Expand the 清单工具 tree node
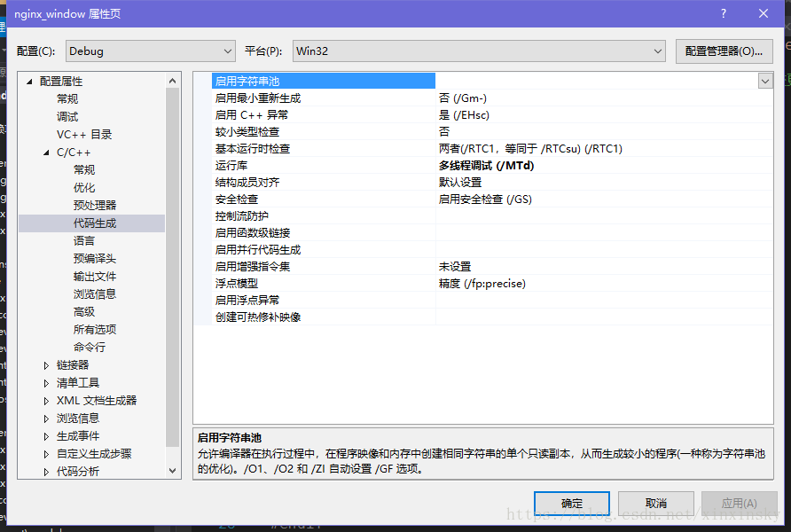 (46, 383)
